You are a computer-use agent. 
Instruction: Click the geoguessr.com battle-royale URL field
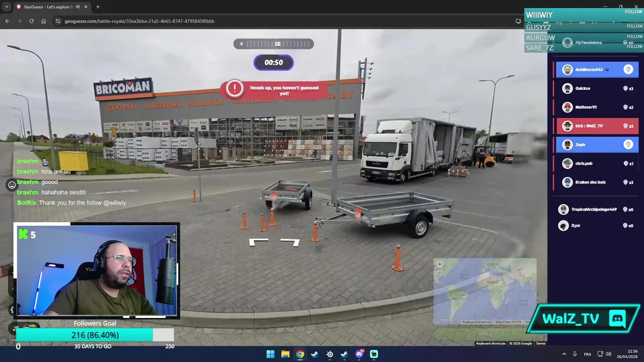click(139, 21)
